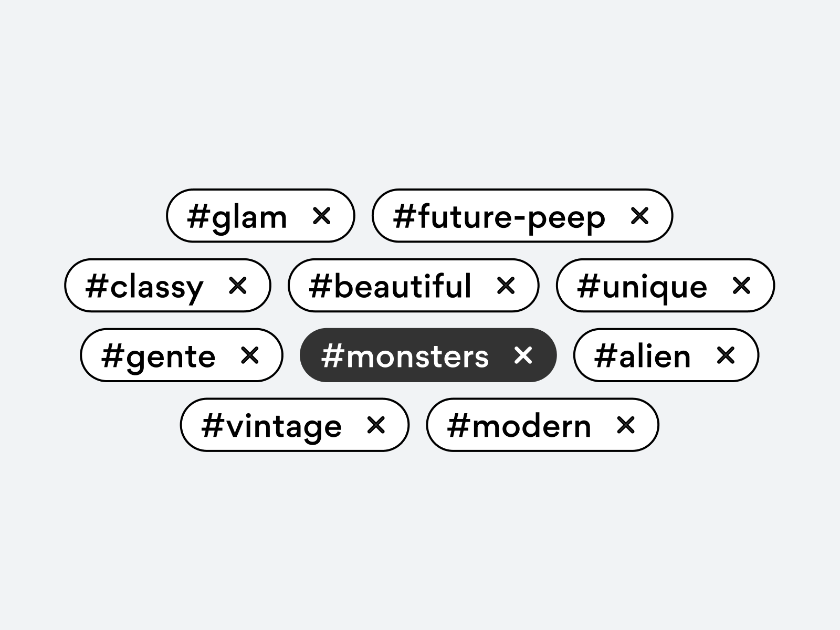840x630 pixels.
Task: Click the X on the #modern tag
Action: tap(626, 425)
